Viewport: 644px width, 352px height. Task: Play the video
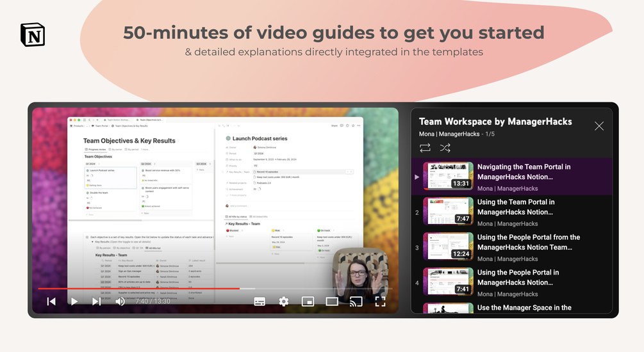pyautogui.click(x=74, y=301)
